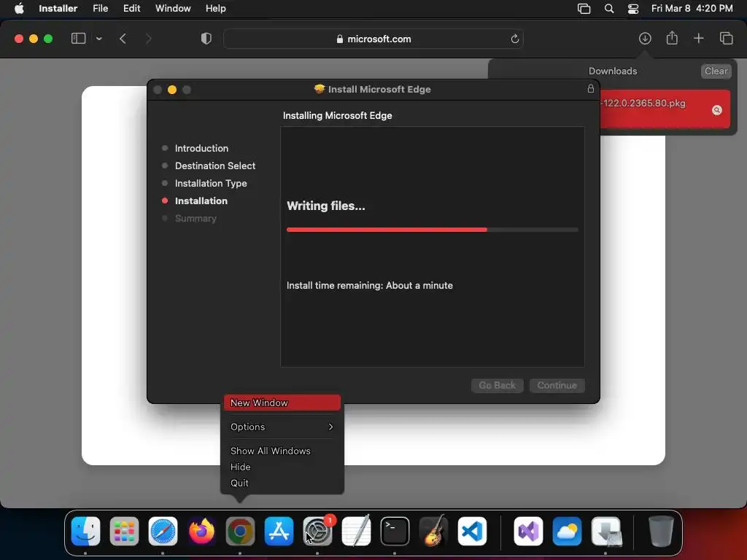Click the Summary step
Viewport: 747px width, 560px height.
196,219
